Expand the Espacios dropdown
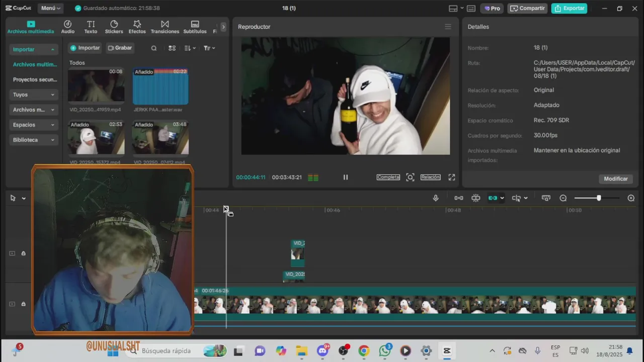 [33, 125]
